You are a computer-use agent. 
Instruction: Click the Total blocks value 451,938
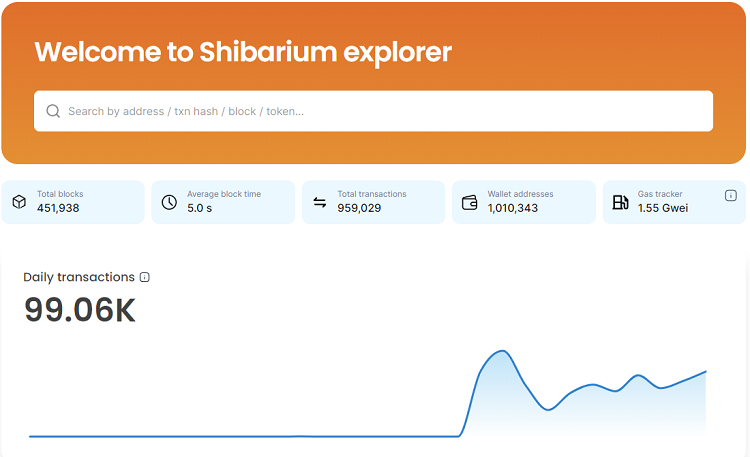(58, 208)
